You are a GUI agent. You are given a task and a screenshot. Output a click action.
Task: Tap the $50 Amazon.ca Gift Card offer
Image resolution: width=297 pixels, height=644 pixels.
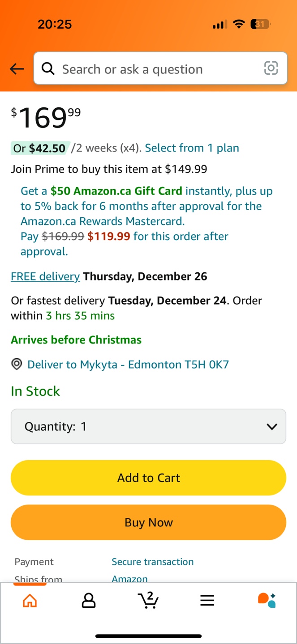(116, 191)
